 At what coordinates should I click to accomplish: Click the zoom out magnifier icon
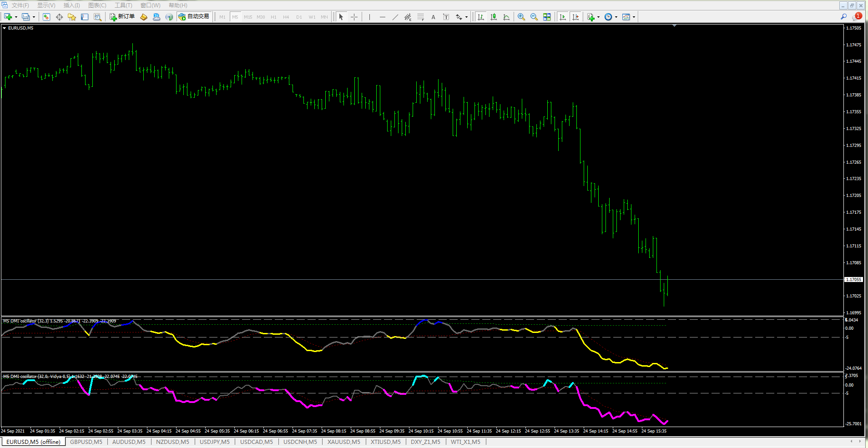tap(534, 17)
